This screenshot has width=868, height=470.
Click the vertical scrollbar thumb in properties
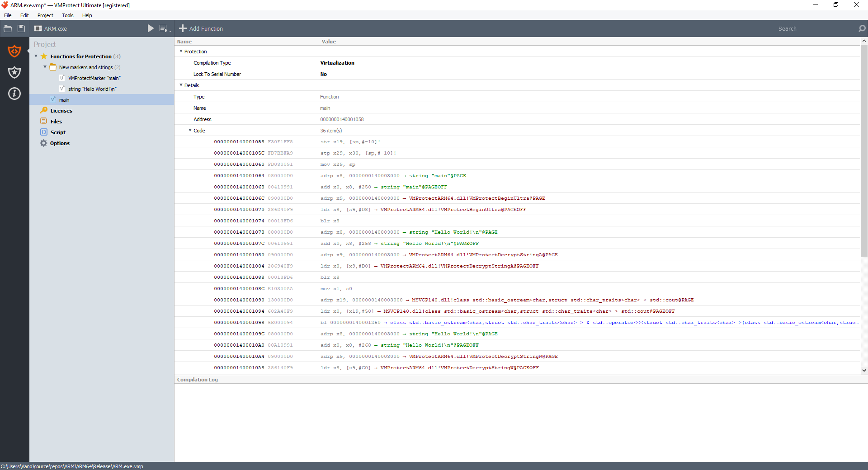coord(864,151)
